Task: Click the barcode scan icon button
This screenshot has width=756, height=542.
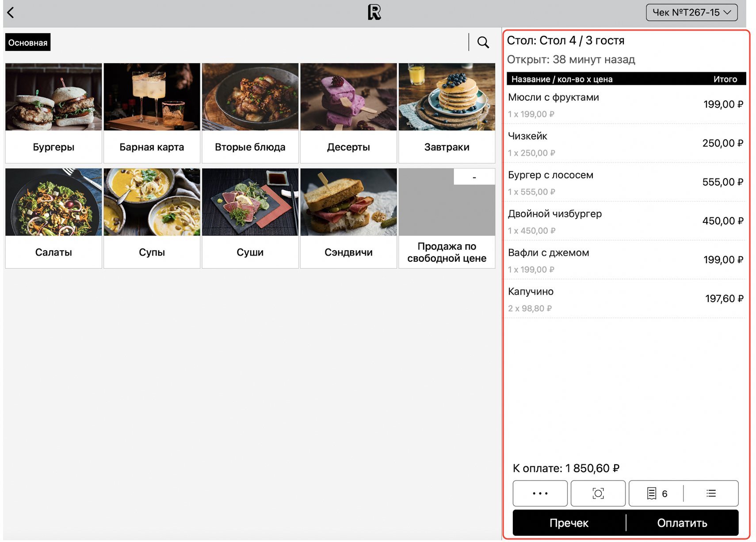Action: click(598, 493)
